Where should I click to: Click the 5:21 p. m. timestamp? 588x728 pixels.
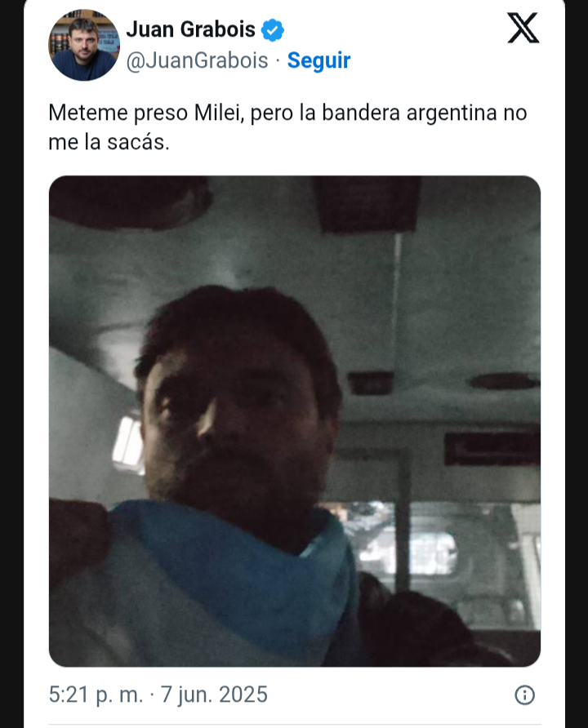coord(96,695)
